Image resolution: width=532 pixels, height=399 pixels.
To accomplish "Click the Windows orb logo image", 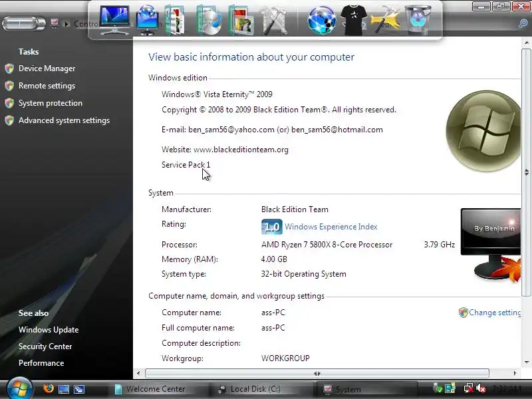I will (x=483, y=131).
